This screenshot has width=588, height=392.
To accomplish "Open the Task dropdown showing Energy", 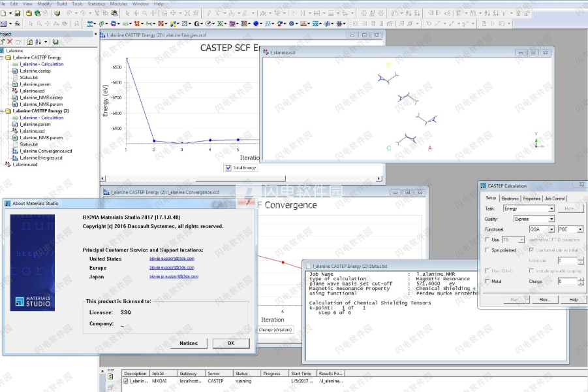I will click(551, 208).
